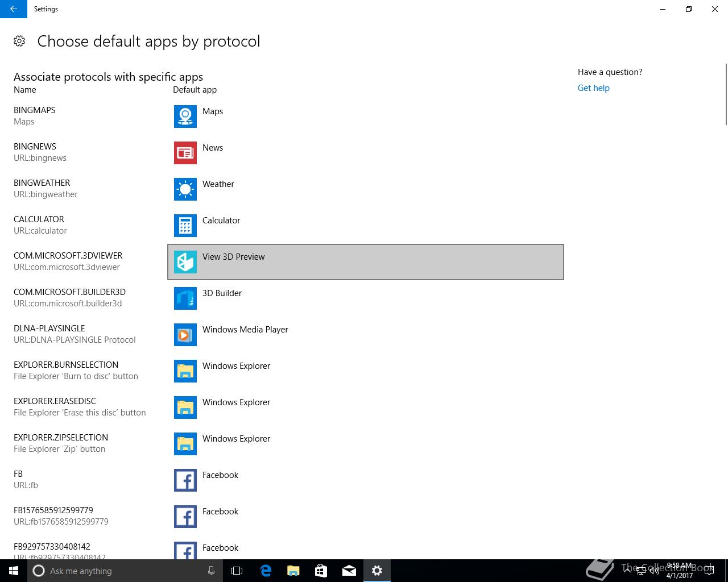Screen dimensions: 728x582
Task: Click the Windows Media Player icon
Action: (x=185, y=335)
